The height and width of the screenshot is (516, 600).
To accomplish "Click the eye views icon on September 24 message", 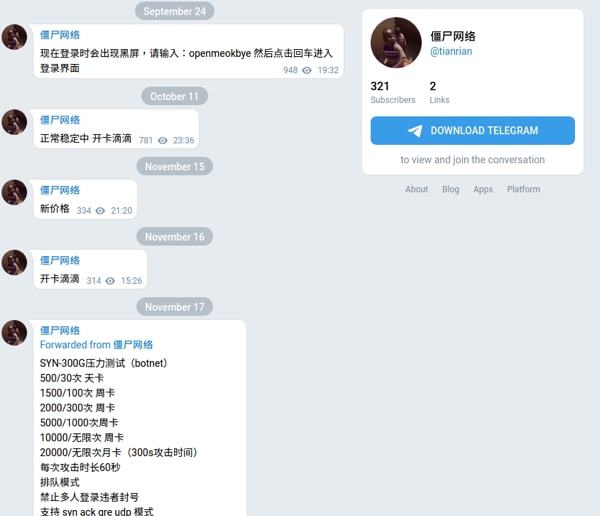I will pos(307,70).
